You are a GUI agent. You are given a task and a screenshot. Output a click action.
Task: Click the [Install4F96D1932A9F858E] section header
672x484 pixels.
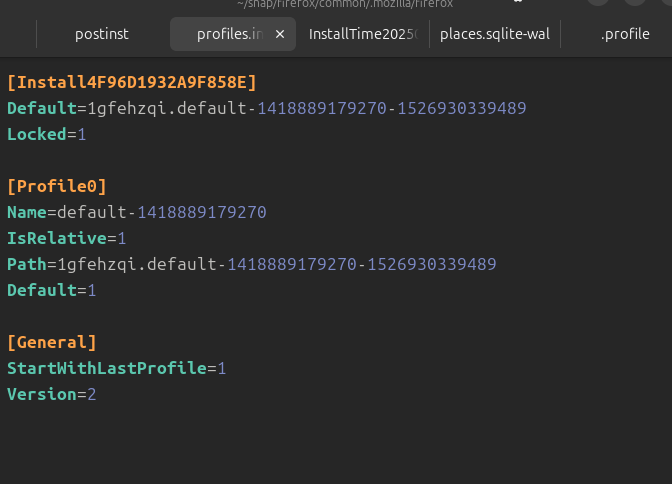(x=132, y=82)
